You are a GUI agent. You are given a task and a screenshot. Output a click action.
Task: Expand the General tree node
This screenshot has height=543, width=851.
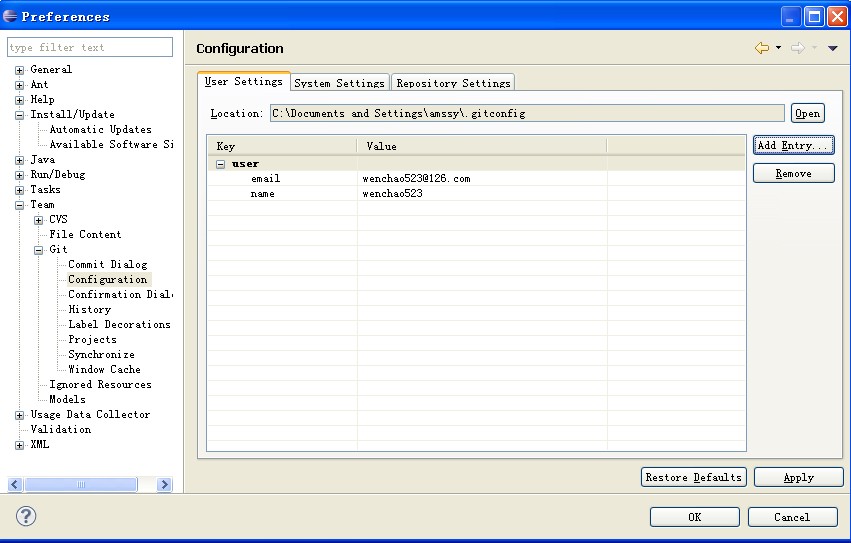tap(20, 70)
